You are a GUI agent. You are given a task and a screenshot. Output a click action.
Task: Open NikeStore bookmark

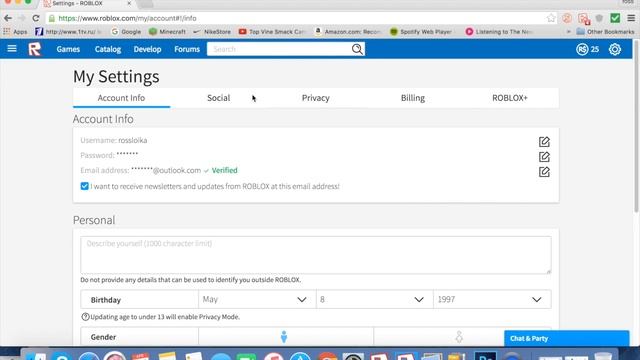click(x=212, y=31)
